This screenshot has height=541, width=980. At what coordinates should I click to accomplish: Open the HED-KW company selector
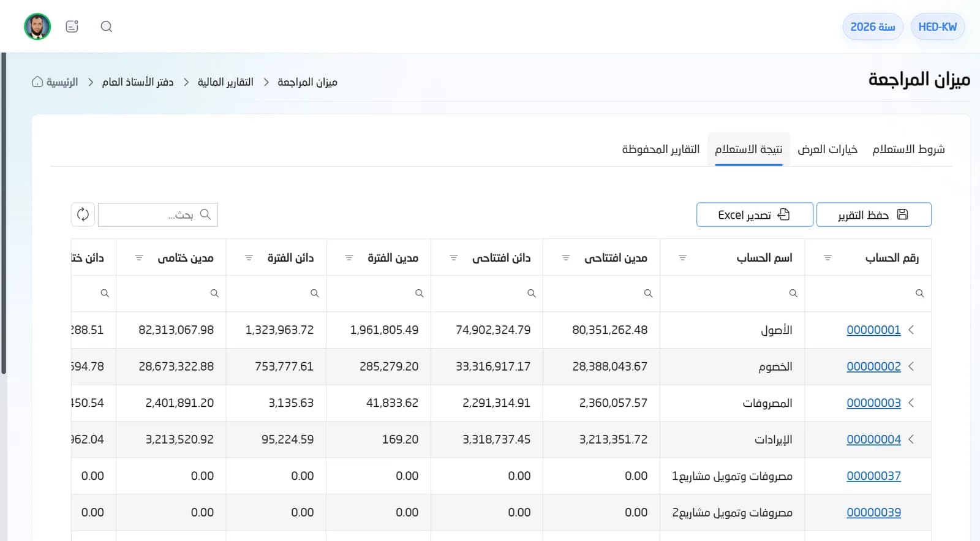(x=938, y=27)
